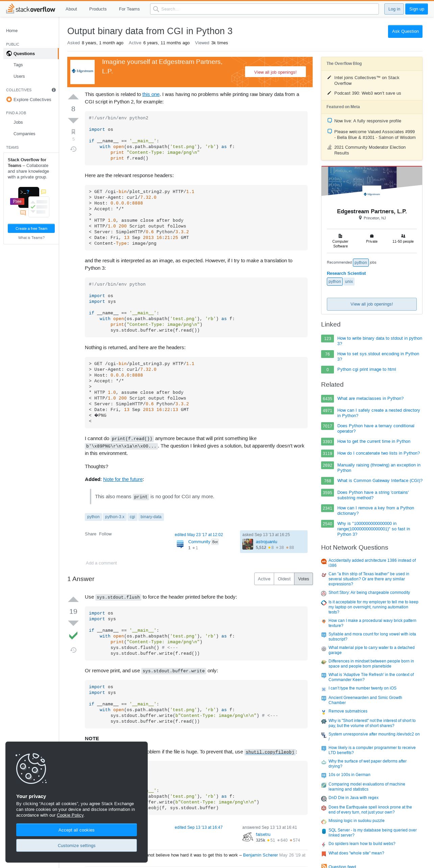The width and height of the screenshot is (434, 868).
Task: Open the Stack Overflow logo home link
Action: pos(31,9)
